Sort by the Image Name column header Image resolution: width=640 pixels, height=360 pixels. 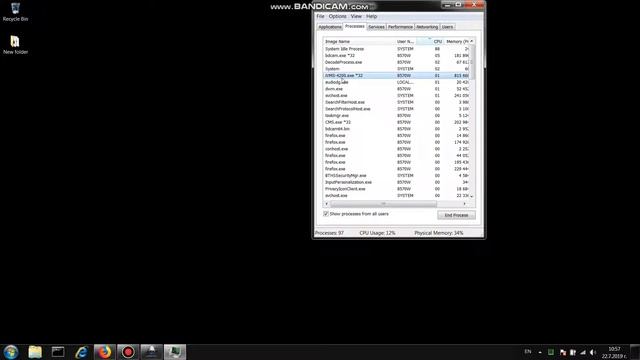coord(359,42)
